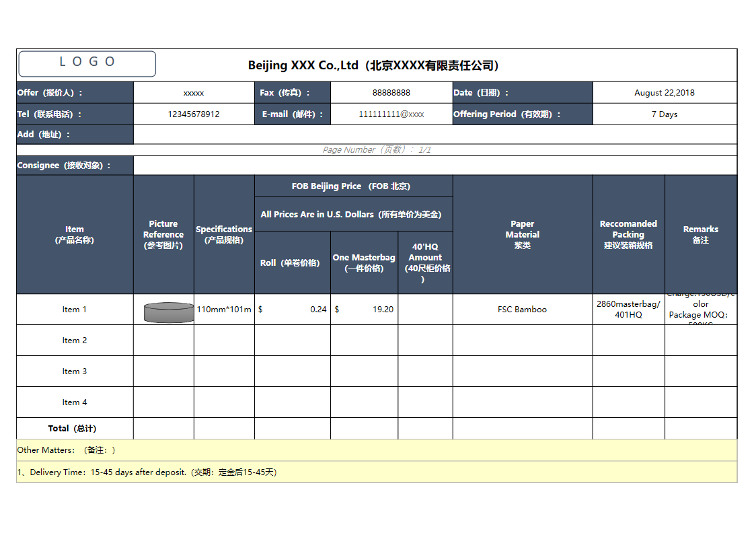Select the Paper Material column header
Image resolution: width=756 pixels, height=535 pixels.
tap(523, 234)
